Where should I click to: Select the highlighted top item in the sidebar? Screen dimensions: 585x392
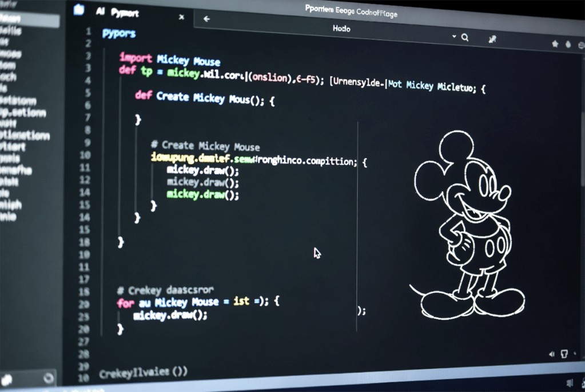pos(29,20)
